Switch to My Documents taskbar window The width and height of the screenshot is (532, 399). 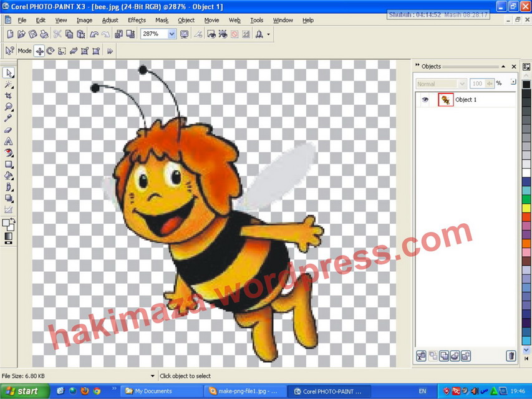(162, 391)
